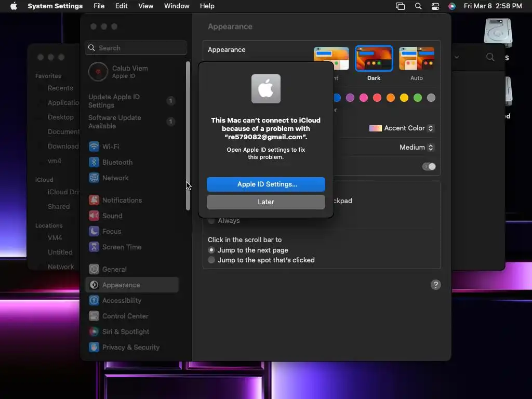
Task: Click the Update Apple ID Settings badge
Action: [170, 101]
